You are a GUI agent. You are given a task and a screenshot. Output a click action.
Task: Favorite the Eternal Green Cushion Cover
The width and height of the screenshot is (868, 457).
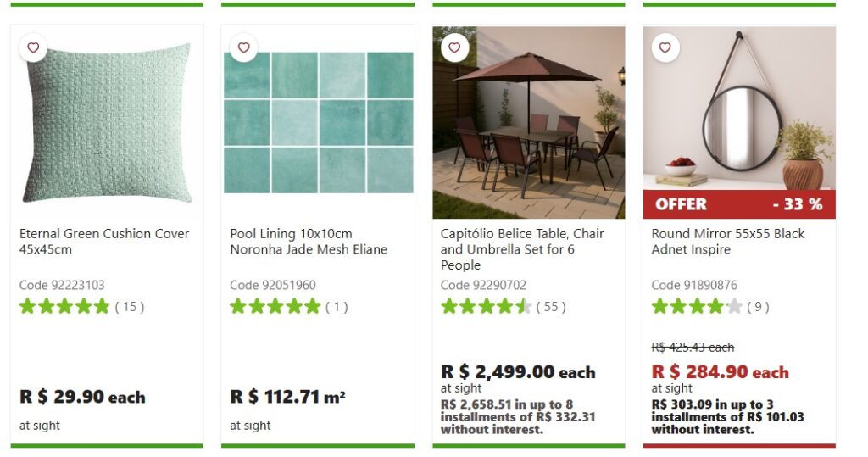(x=33, y=48)
